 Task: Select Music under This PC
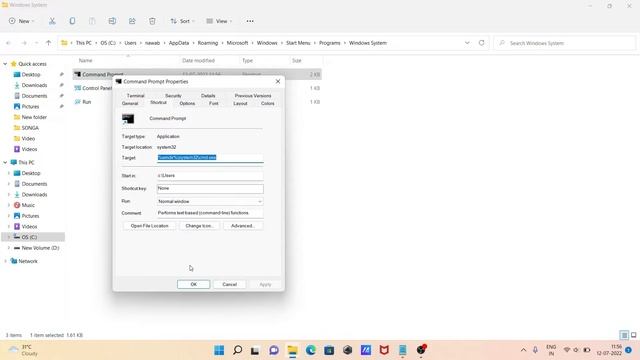[x=28, y=205]
